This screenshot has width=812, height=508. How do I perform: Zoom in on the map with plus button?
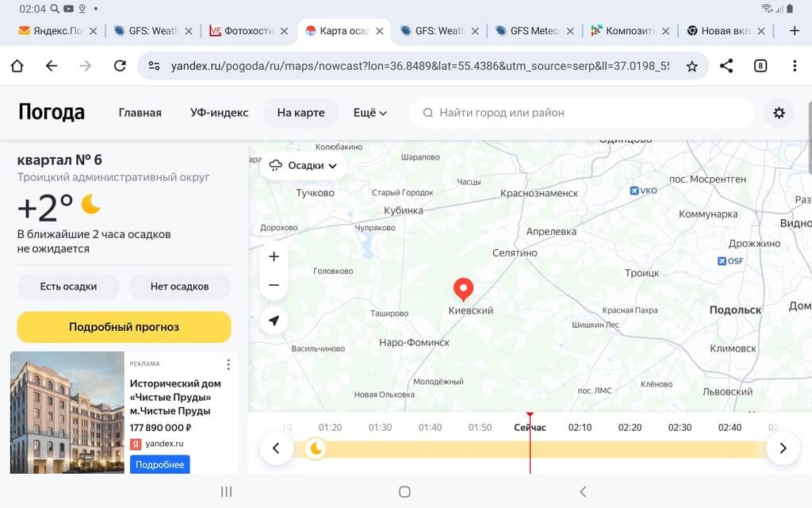click(274, 256)
